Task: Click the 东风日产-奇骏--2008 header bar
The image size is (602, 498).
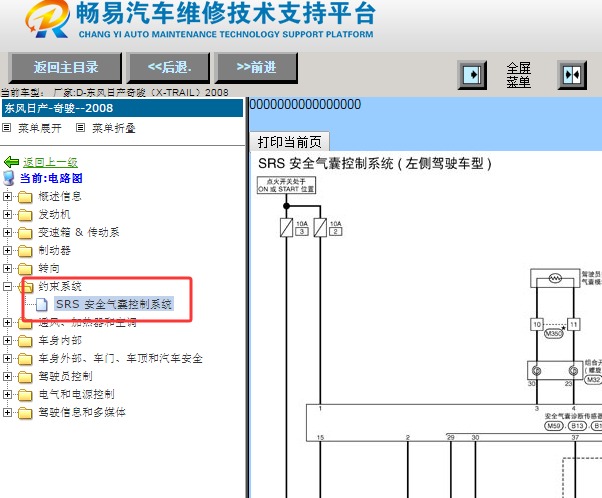Action: (x=122, y=108)
